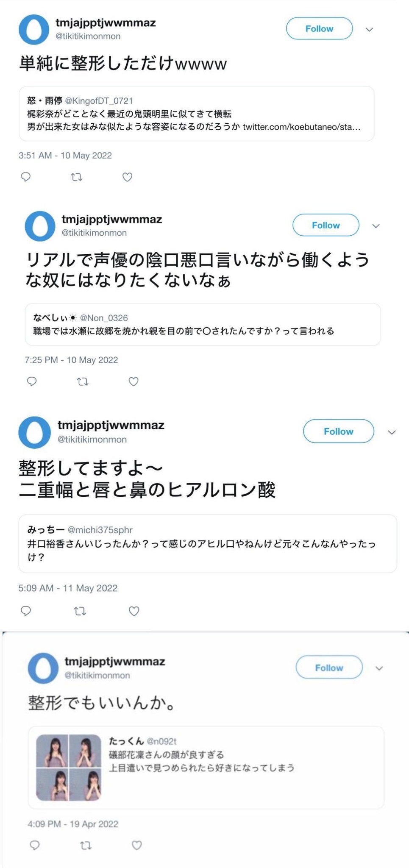Screen dimensions: 409x868
Task: Open chevron menu on the 5:09 AM tweet
Action: point(392,432)
